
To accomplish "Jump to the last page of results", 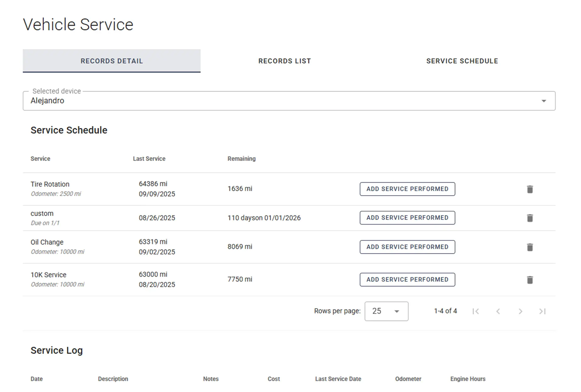I will click(542, 311).
